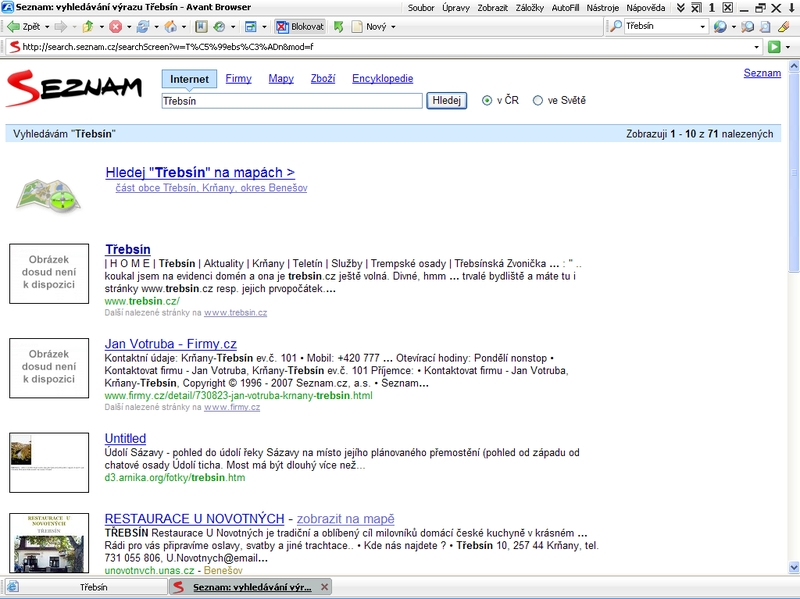Open the Záložky menu
The width and height of the screenshot is (800, 599).
coord(530,8)
